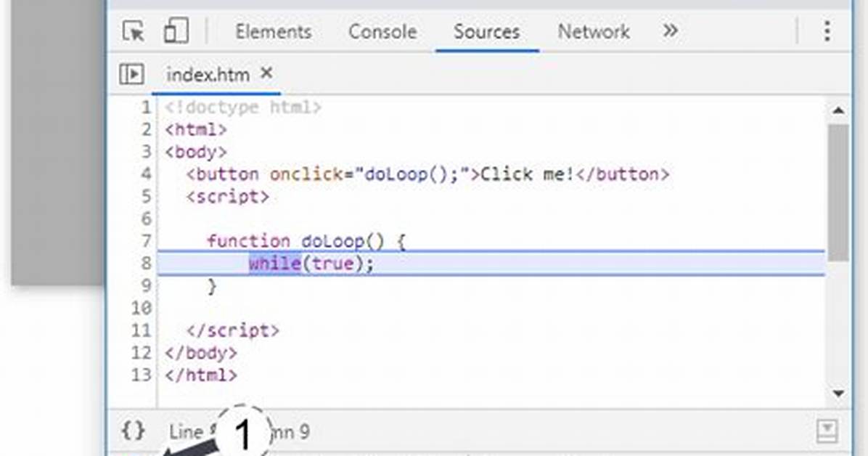Expand the more tabs chevron

pos(671,30)
